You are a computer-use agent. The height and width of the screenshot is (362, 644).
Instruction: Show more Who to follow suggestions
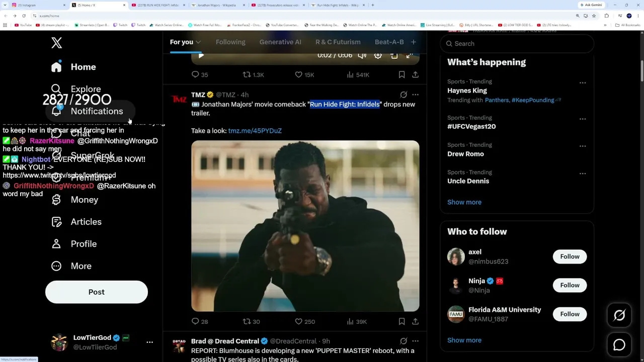click(x=464, y=340)
